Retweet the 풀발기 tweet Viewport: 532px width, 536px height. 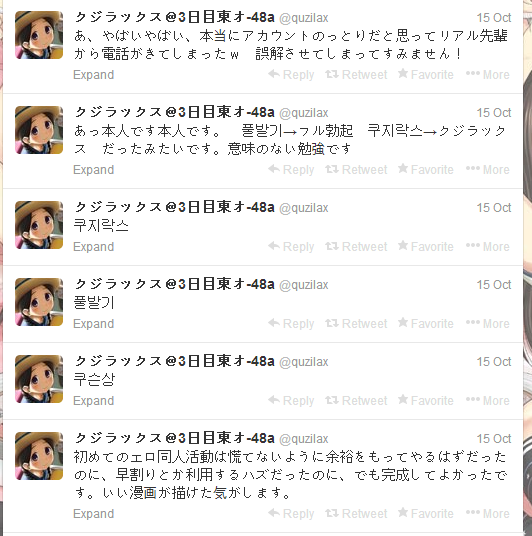coord(356,323)
